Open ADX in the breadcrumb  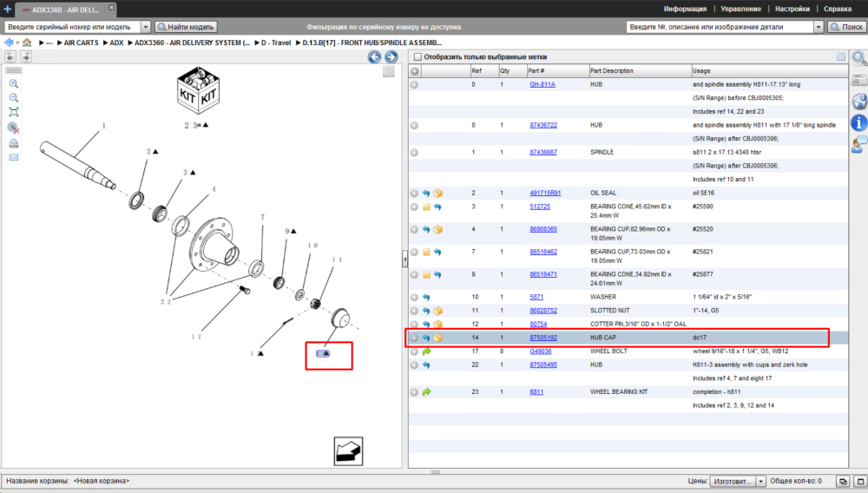(116, 43)
